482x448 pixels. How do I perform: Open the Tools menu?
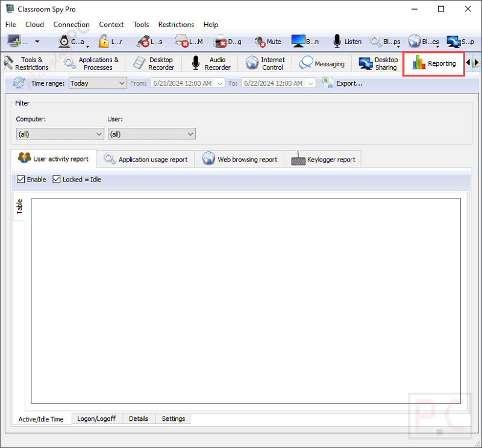click(141, 25)
